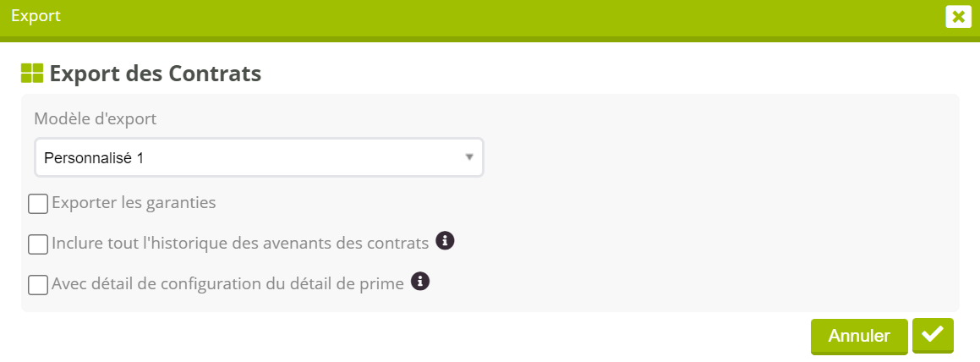Click the empty green title bar area
The height and width of the screenshot is (362, 980).
[507, 17]
